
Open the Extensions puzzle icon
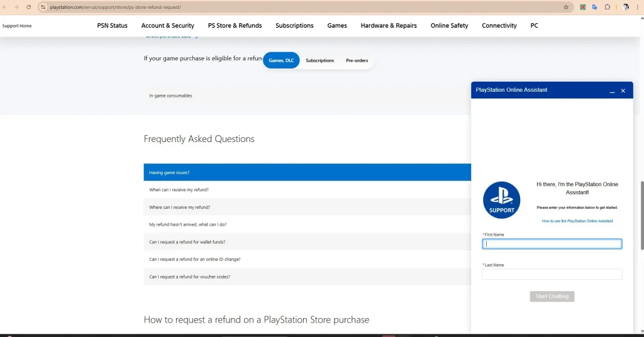pyautogui.click(x=608, y=7)
